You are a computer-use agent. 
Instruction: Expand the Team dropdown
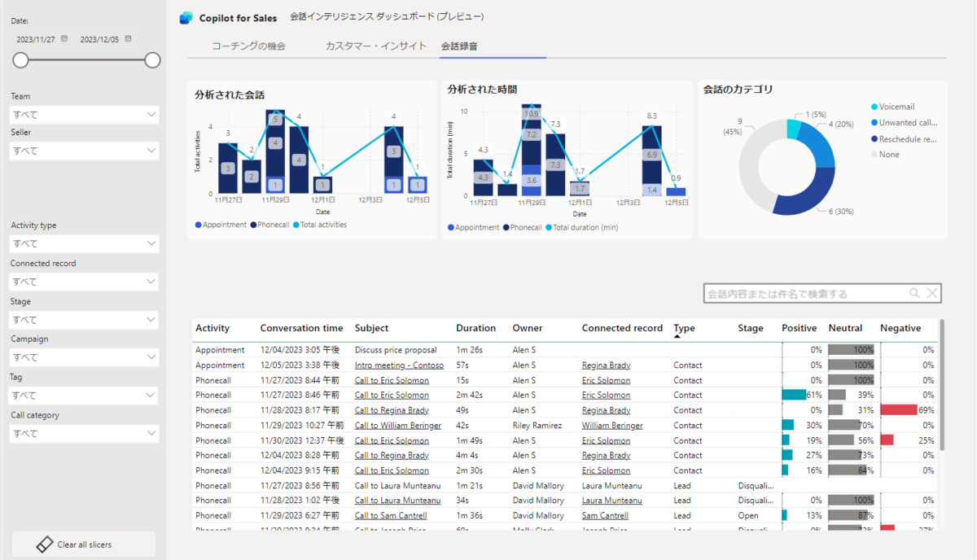[85, 114]
